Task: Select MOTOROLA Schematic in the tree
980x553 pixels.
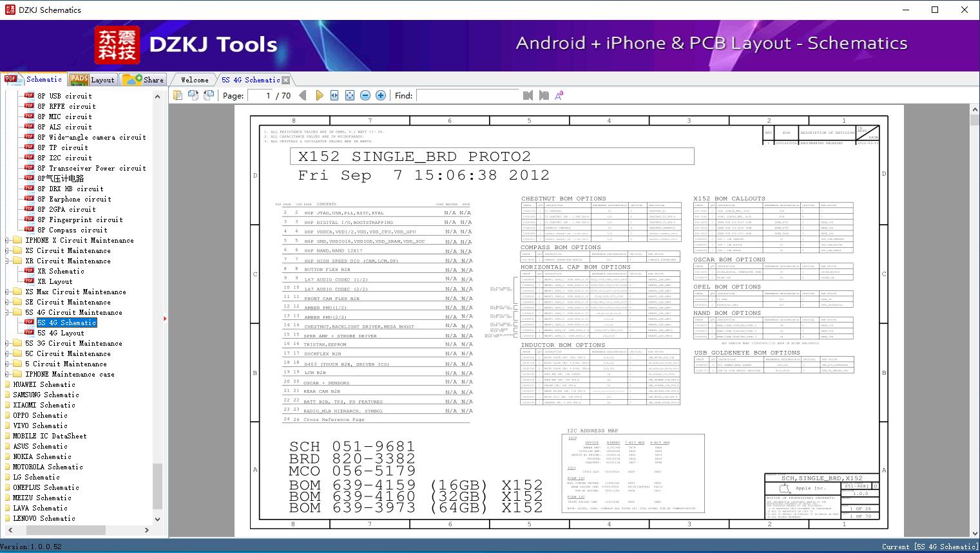Action: pyautogui.click(x=48, y=467)
